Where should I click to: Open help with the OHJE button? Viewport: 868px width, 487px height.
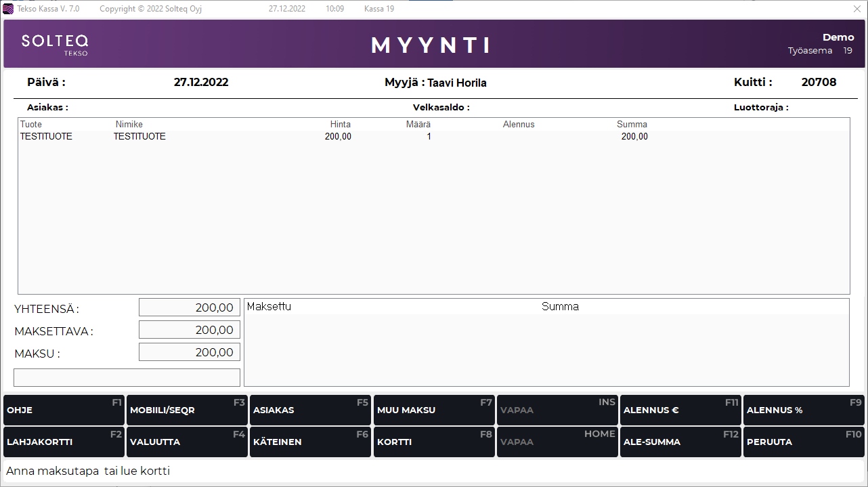(x=64, y=410)
